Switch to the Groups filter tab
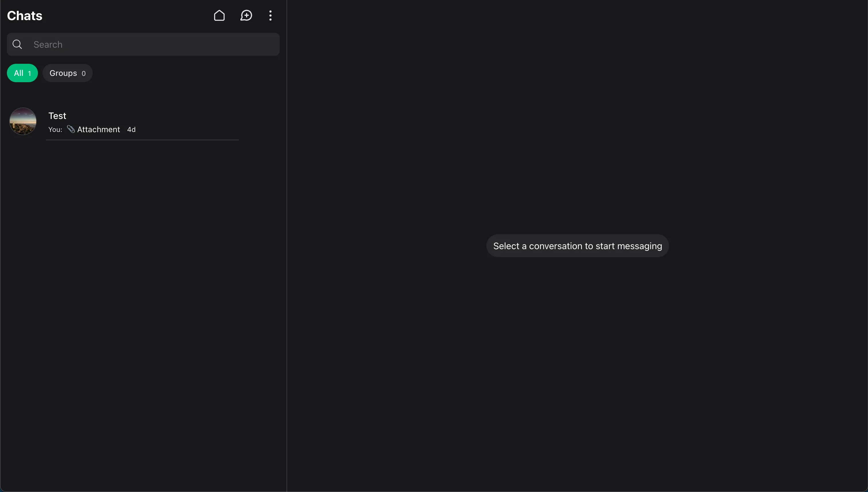Screen dimensions: 868x492 pos(67,73)
